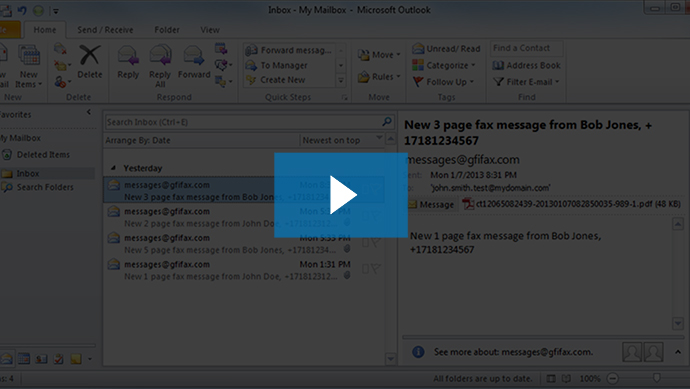Open the Home ribbon tab

45,30
